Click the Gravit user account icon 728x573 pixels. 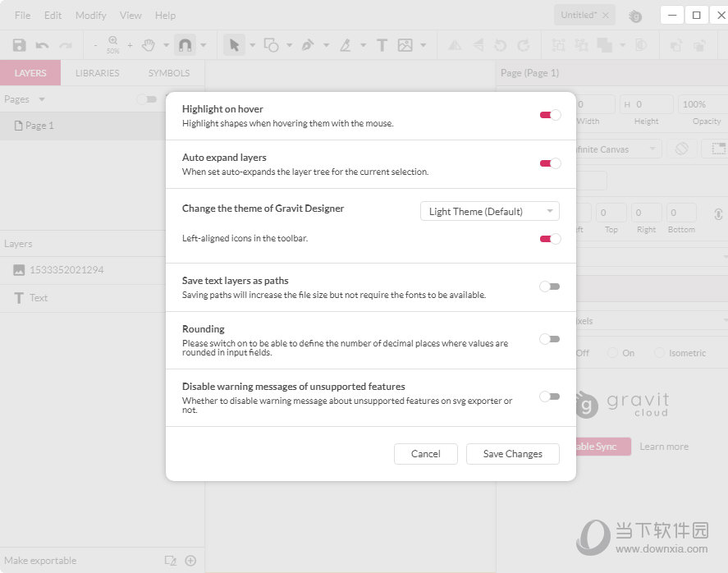pyautogui.click(x=635, y=16)
